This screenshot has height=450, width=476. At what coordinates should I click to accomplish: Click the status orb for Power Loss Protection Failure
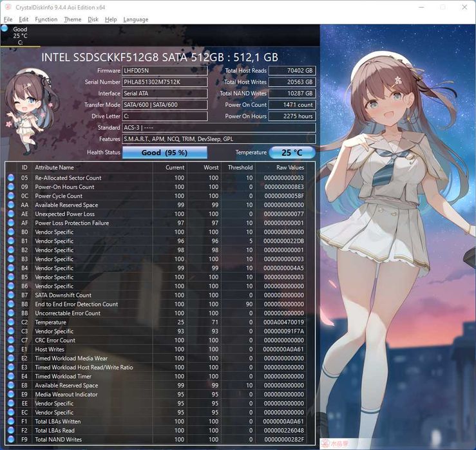[11, 223]
